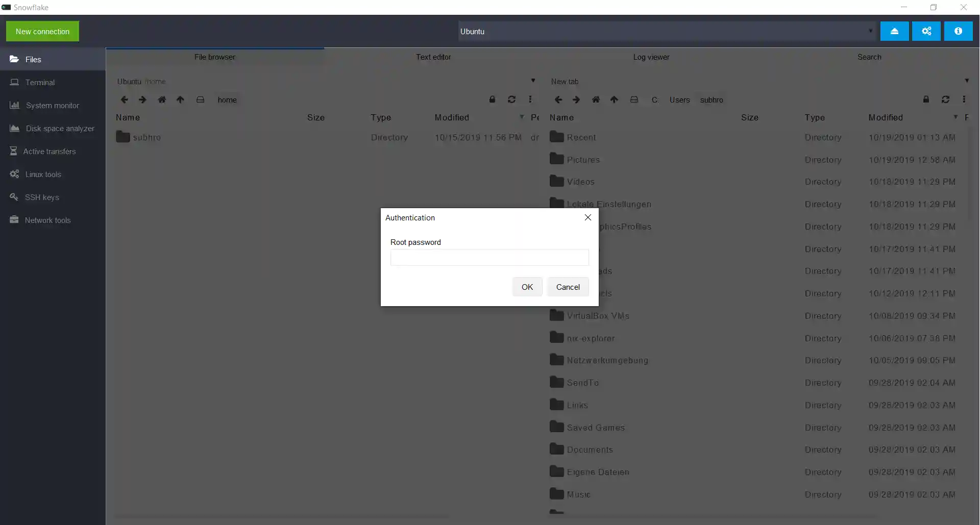This screenshot has width=980, height=525.
Task: Click the New connection button
Action: point(42,31)
